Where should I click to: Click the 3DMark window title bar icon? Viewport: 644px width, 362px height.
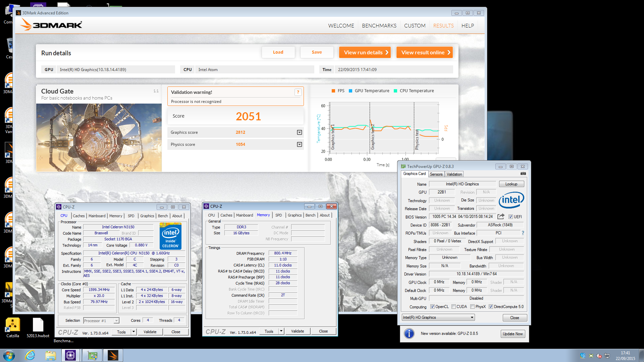click(x=18, y=13)
